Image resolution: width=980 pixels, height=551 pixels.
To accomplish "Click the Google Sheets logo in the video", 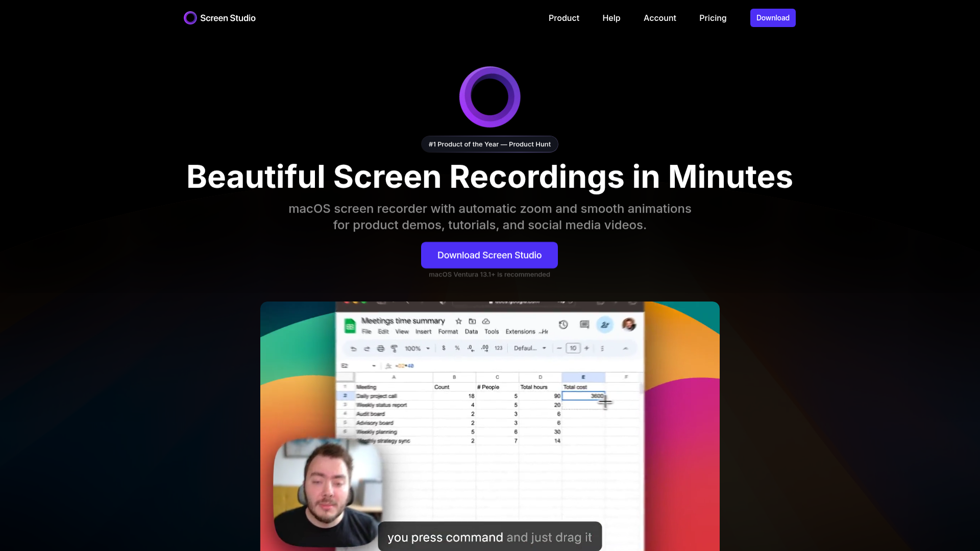I will 350,325.
